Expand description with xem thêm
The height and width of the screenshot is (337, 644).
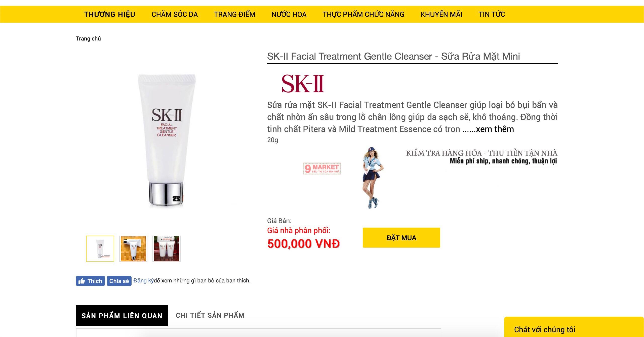(x=495, y=129)
